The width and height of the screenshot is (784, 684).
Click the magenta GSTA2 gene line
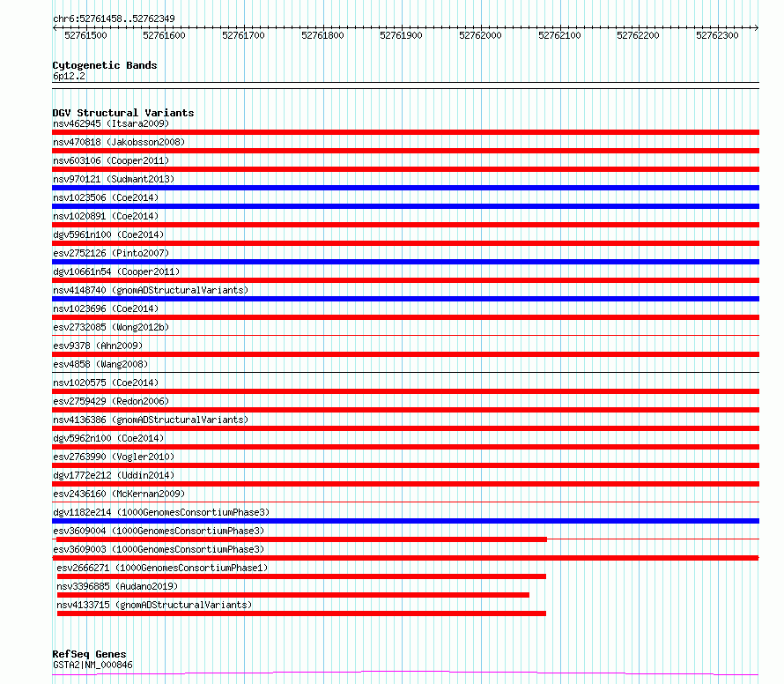405,673
